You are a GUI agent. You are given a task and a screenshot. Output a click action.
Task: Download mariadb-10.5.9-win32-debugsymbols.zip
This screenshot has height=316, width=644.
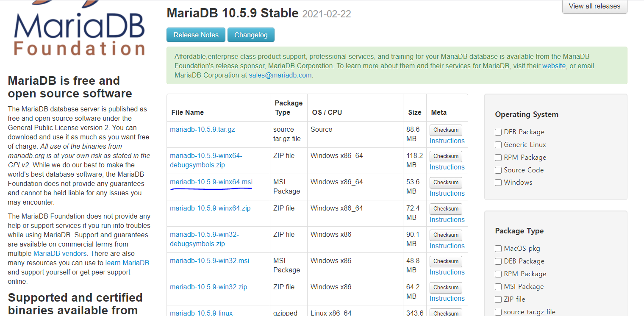(x=204, y=239)
